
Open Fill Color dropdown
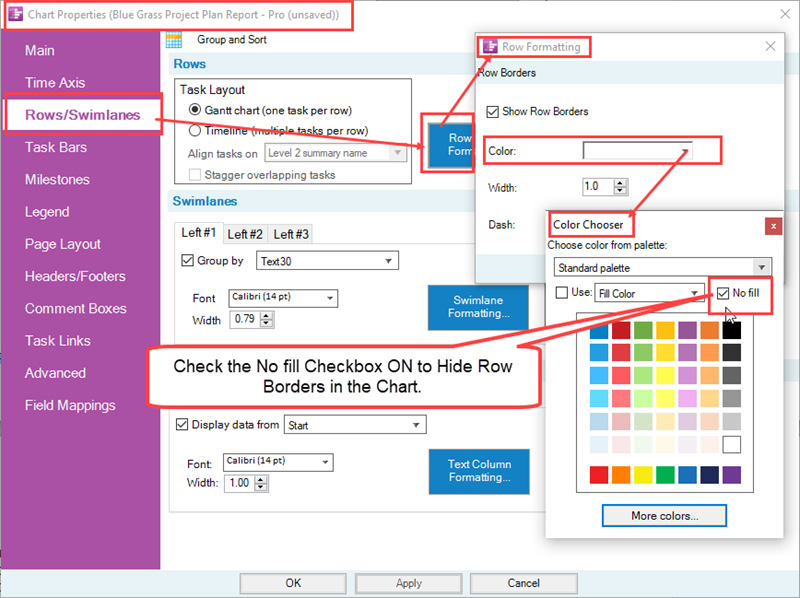[x=648, y=293]
